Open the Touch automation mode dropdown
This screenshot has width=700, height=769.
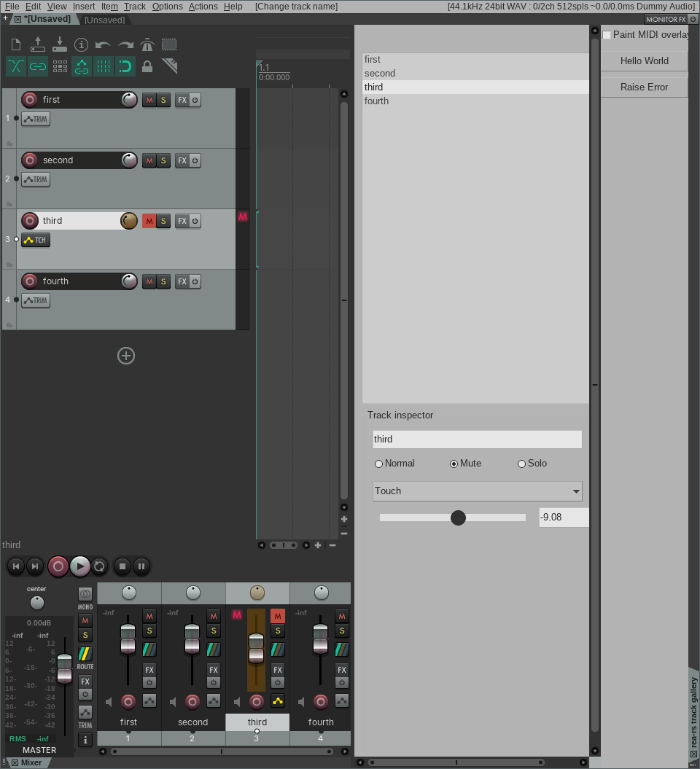tap(478, 491)
